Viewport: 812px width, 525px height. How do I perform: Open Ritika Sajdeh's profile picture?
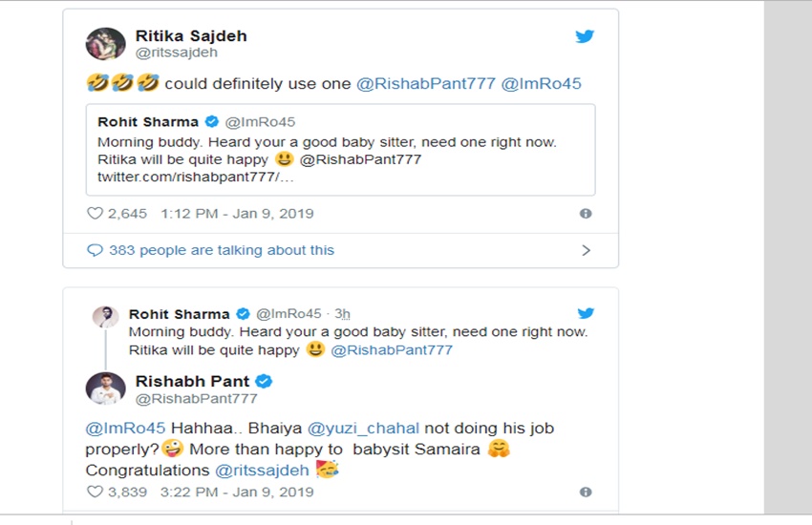click(105, 43)
